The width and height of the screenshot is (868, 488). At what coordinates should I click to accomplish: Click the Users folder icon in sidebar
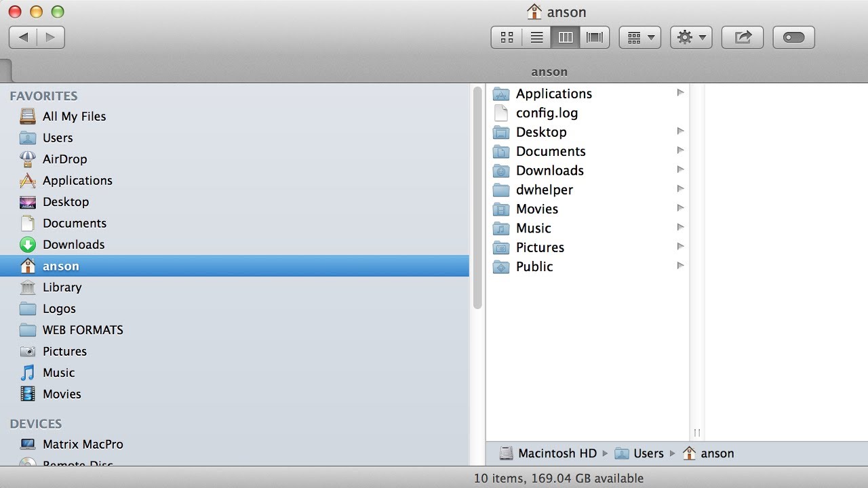(x=28, y=138)
